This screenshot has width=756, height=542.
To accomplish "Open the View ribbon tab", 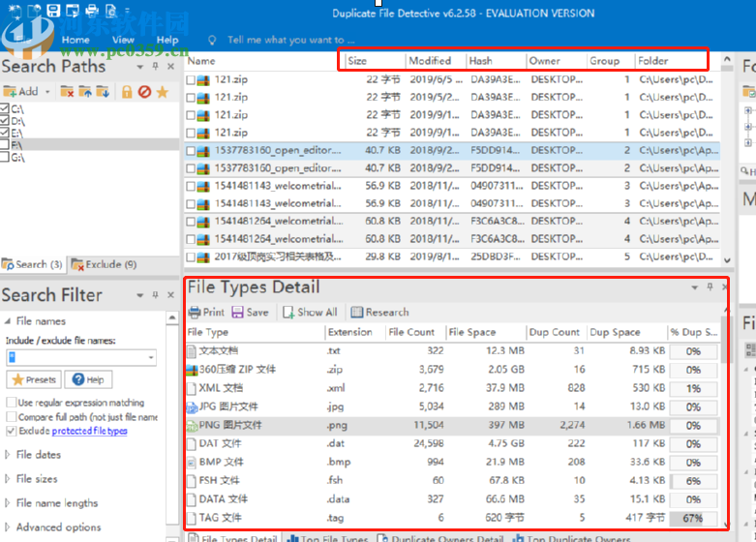I will 123,40.
